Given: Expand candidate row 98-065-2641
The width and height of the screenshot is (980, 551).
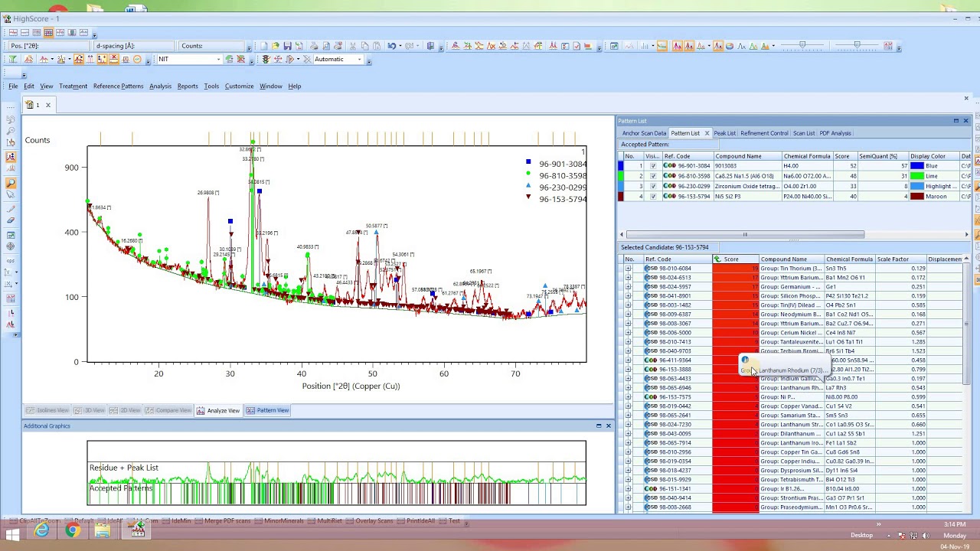Looking at the screenshot, I should [x=629, y=416].
